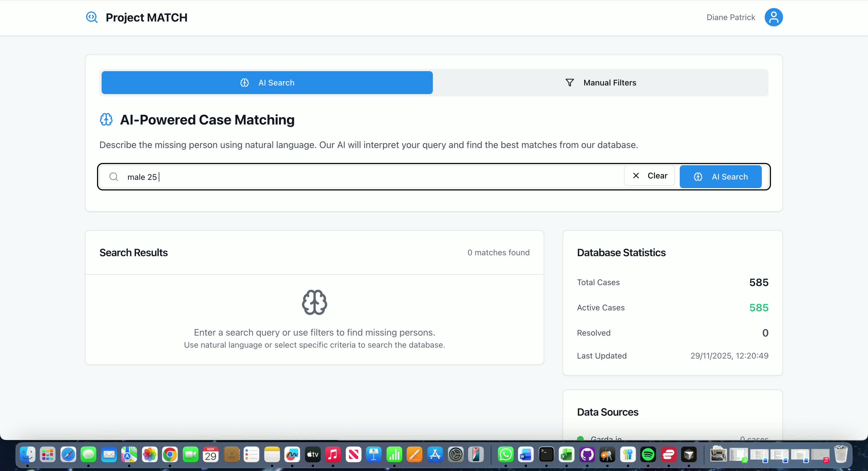Open Google Chrome from the Dock
The image size is (868, 471).
pyautogui.click(x=170, y=454)
